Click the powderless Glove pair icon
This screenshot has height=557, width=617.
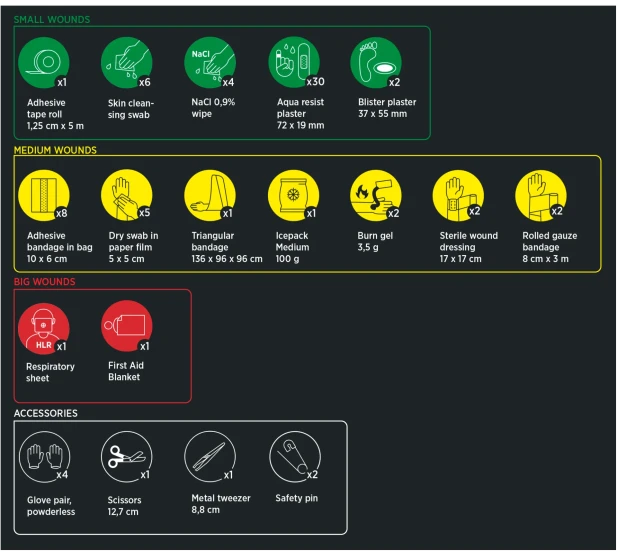44,458
